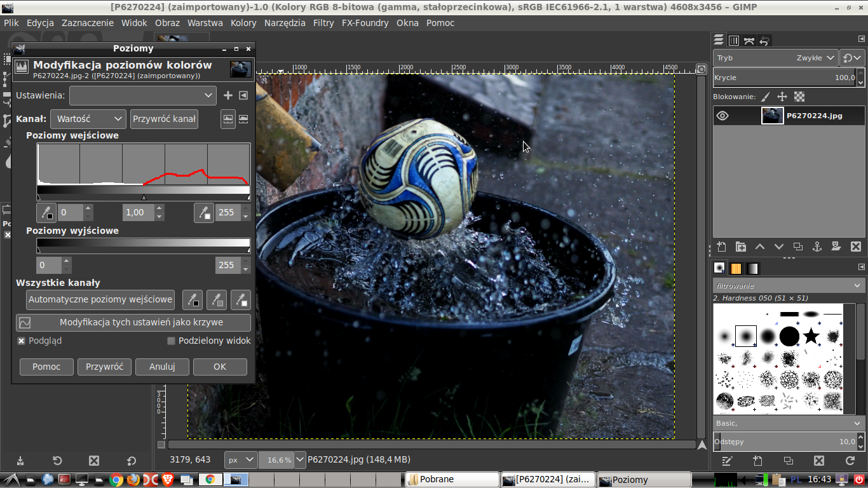The width and height of the screenshot is (868, 488).
Task: Open the Tryb layer mode dropdown
Action: [775, 58]
